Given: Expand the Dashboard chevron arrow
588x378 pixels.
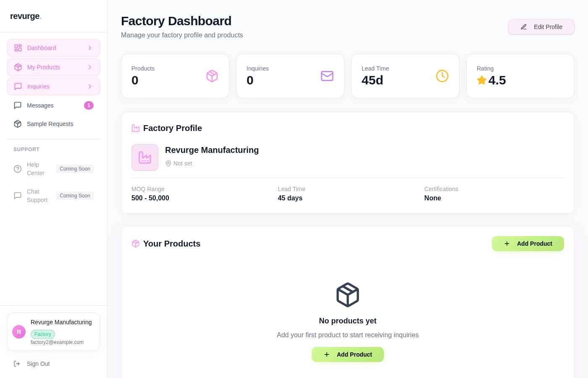Looking at the screenshot, I should pos(90,48).
